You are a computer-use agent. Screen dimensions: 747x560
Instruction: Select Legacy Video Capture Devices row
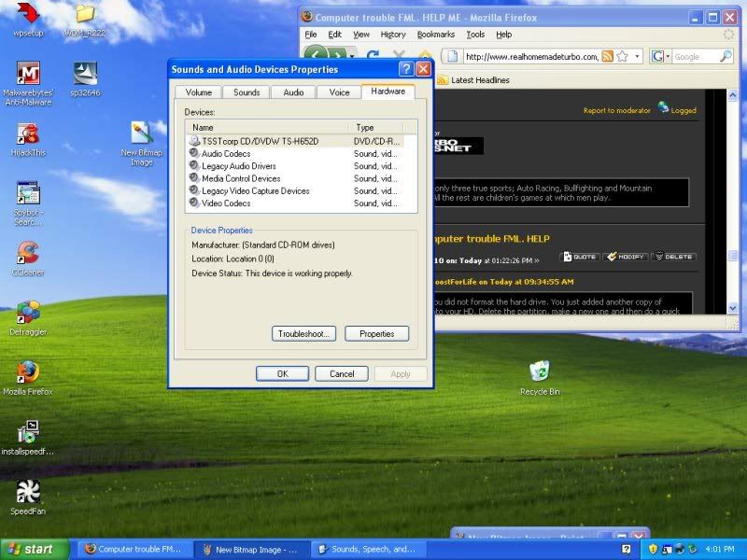pyautogui.click(x=295, y=190)
